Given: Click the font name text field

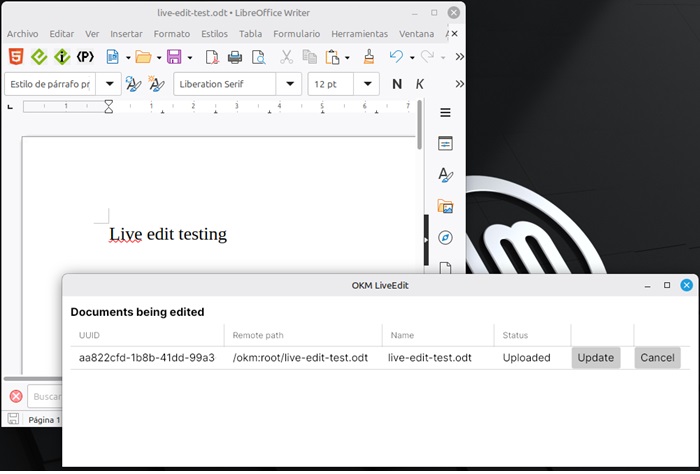Looking at the screenshot, I should (x=225, y=84).
